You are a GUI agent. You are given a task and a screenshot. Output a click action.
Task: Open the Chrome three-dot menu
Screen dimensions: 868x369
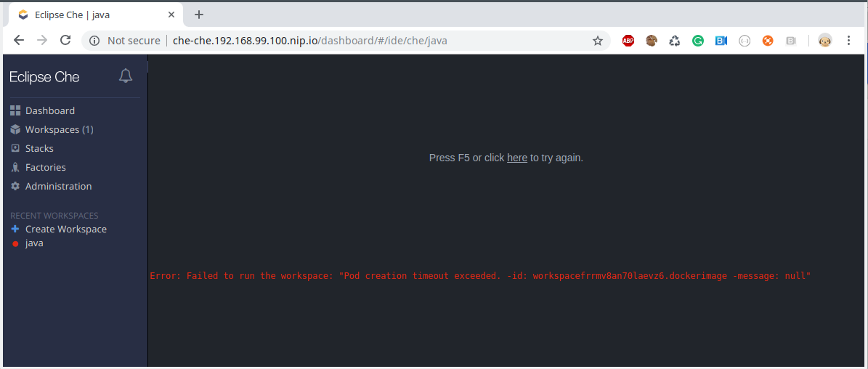849,41
